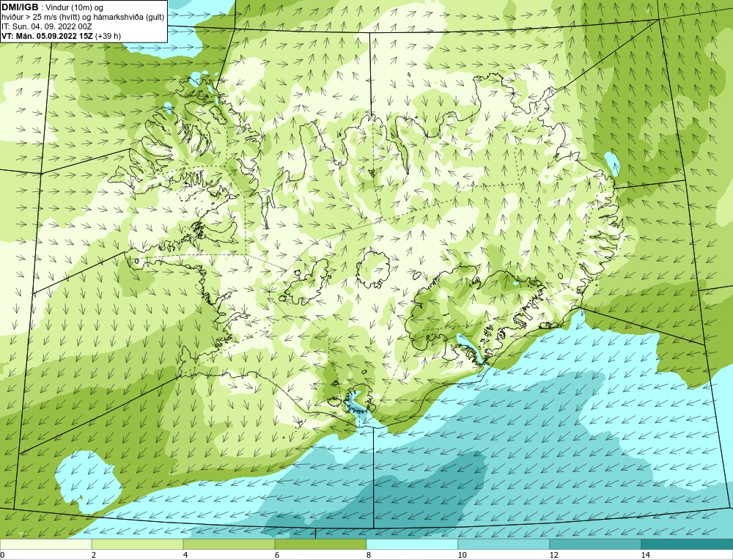The width and height of the screenshot is (733, 560).
Task: Click the 6-8 m/s dark green legend swatch
Action: (x=321, y=544)
